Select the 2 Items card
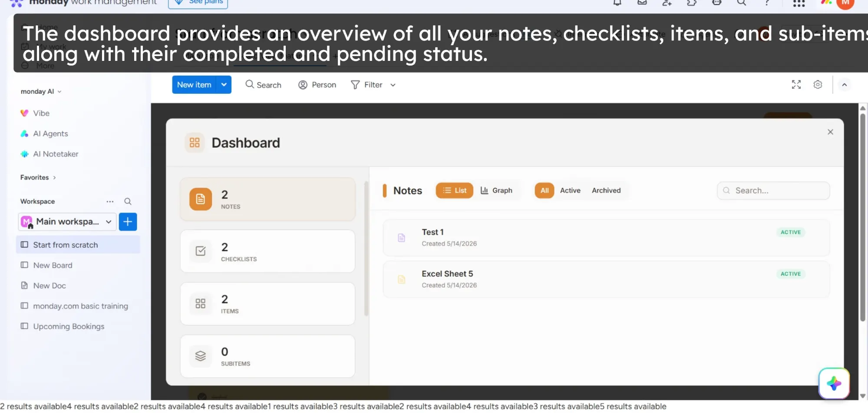868x413 pixels. click(267, 303)
